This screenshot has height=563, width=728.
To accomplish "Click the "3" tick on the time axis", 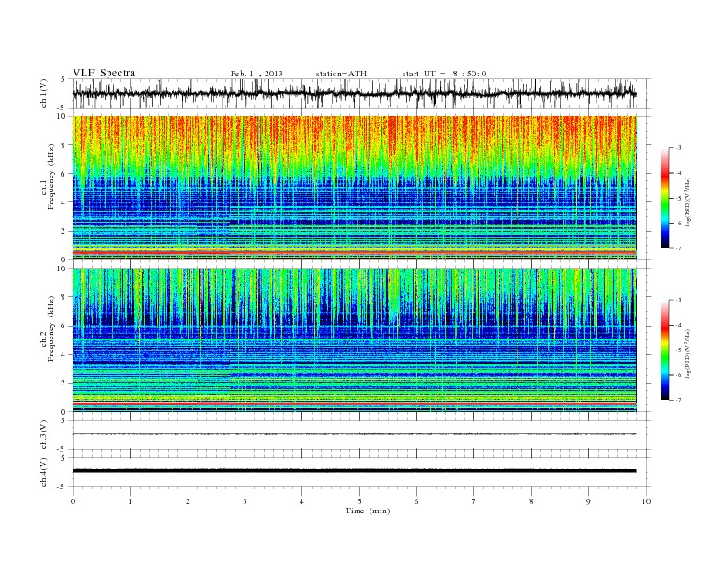I will pyautogui.click(x=245, y=501).
